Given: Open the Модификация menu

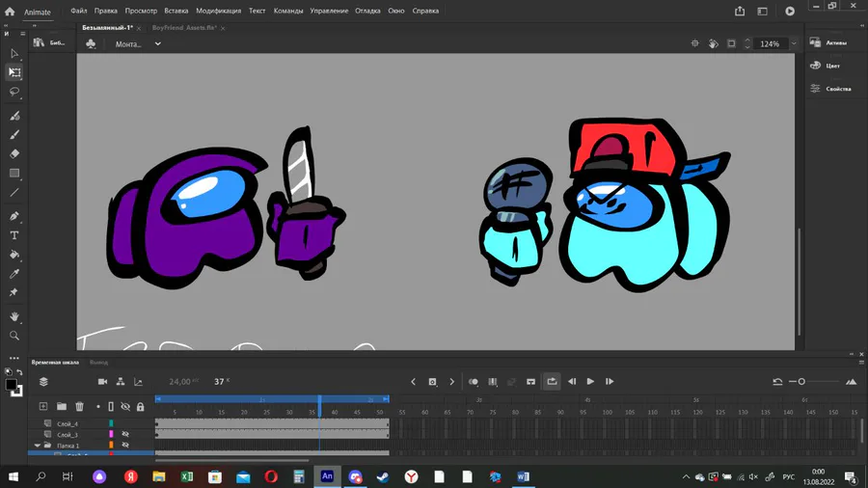Looking at the screenshot, I should click(x=219, y=11).
